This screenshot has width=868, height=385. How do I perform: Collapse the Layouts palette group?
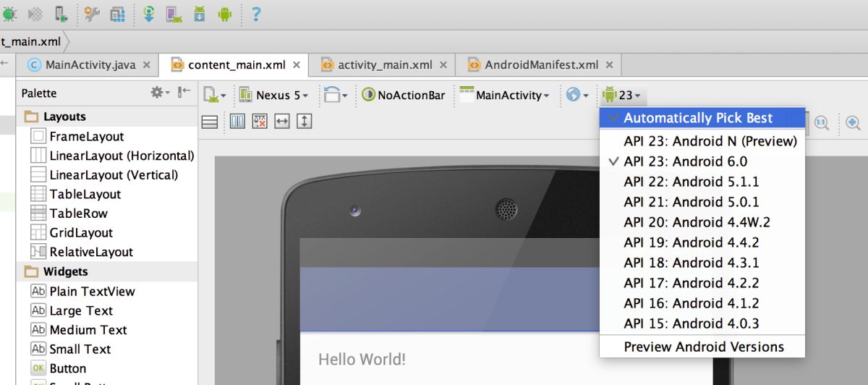[106, 117]
